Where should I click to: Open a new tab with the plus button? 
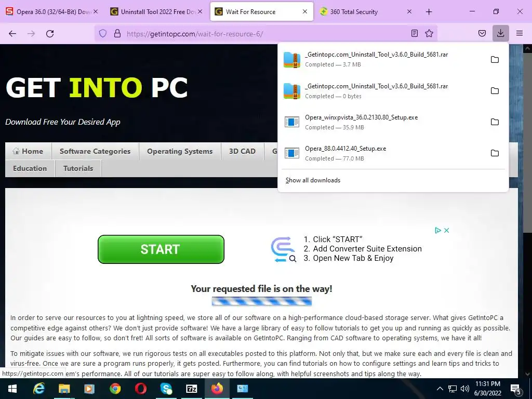tap(429, 12)
